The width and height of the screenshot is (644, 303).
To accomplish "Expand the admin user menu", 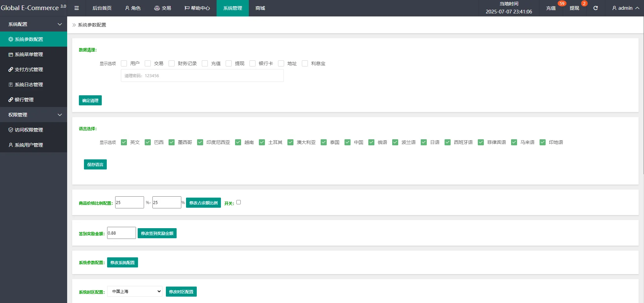I will [626, 8].
